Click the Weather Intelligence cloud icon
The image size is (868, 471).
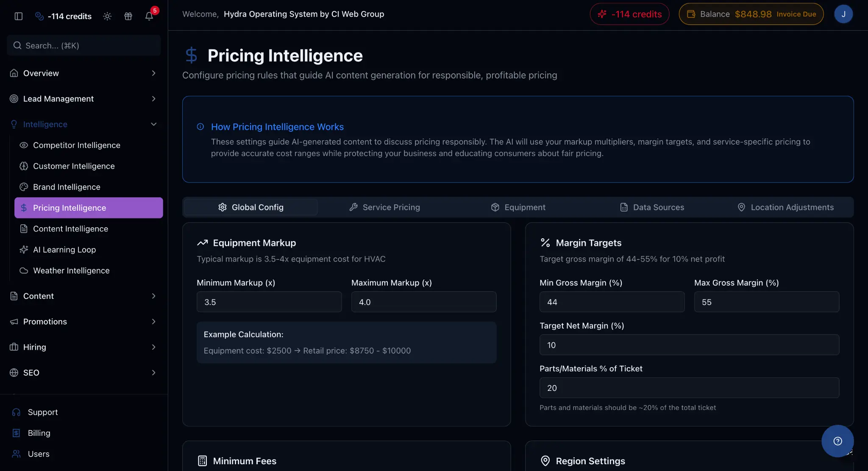point(24,270)
